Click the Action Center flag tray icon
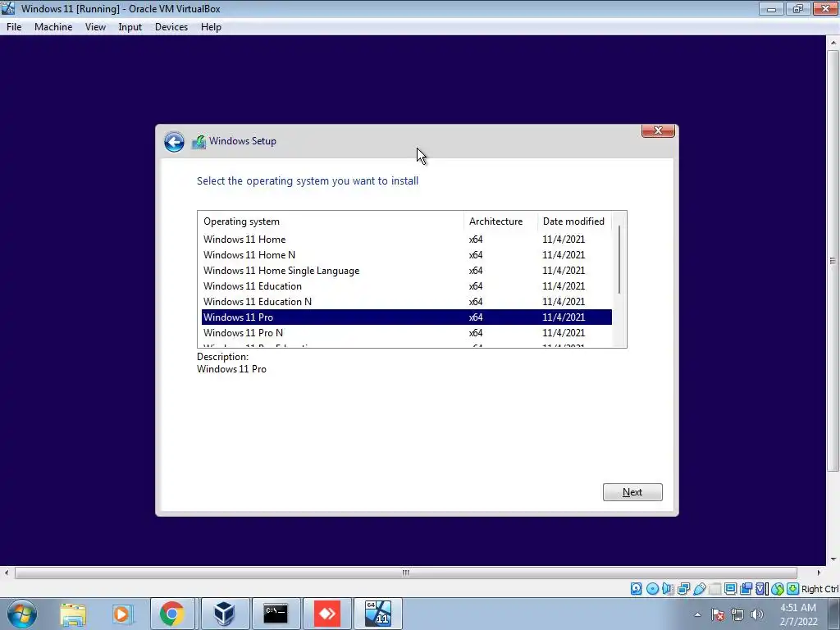 pyautogui.click(x=718, y=615)
